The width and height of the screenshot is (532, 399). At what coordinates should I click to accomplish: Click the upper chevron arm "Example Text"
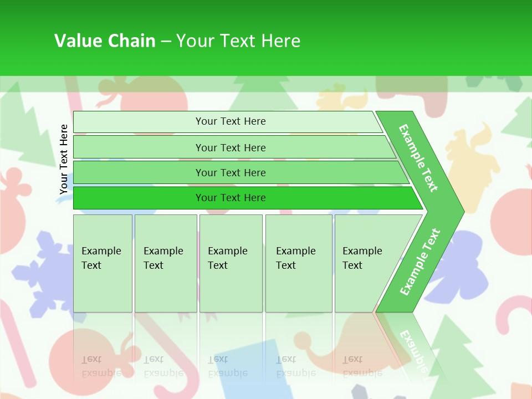click(418, 158)
